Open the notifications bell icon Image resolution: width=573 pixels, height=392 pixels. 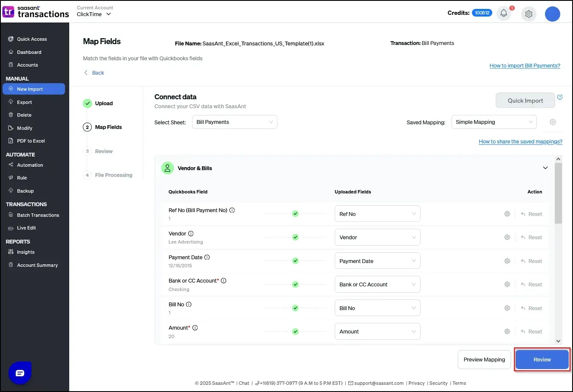[504, 13]
